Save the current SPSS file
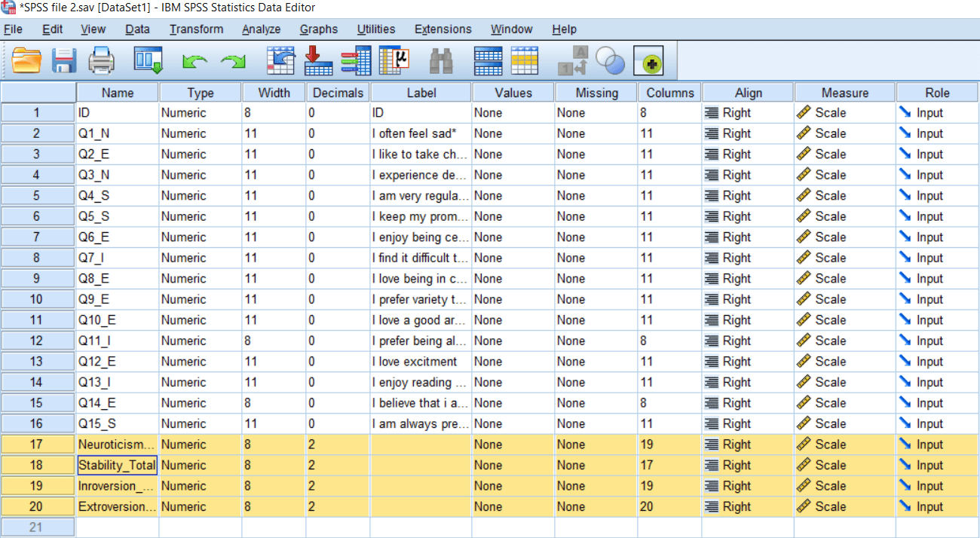 [64, 60]
